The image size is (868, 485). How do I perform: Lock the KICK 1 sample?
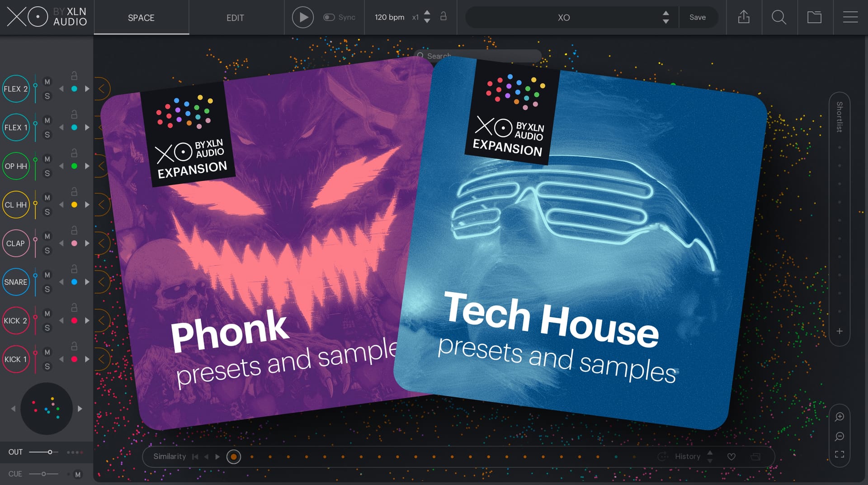point(74,346)
